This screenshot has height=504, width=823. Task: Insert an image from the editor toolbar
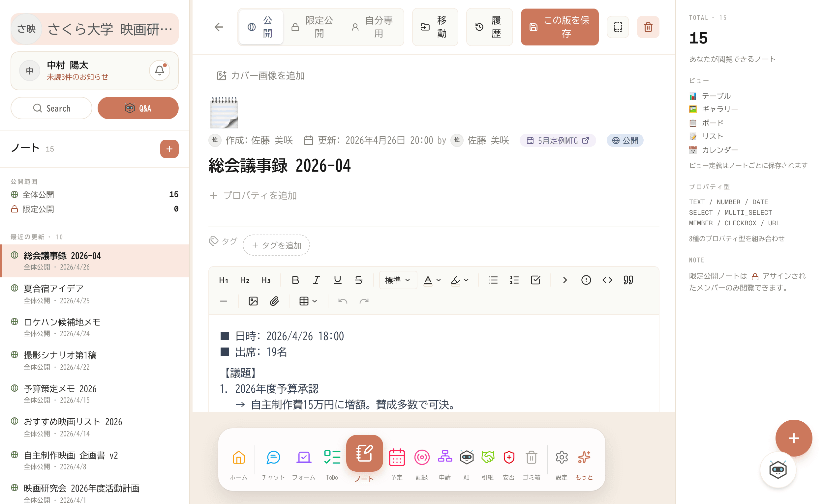pos(253,301)
